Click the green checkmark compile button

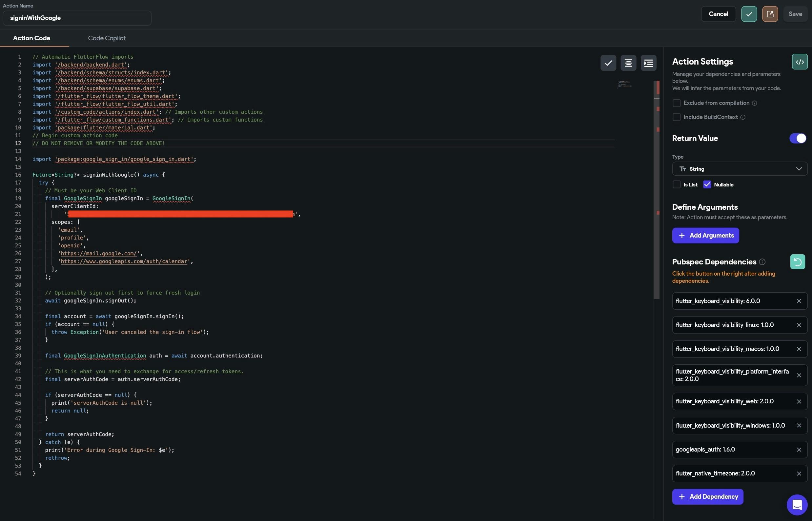coord(749,14)
